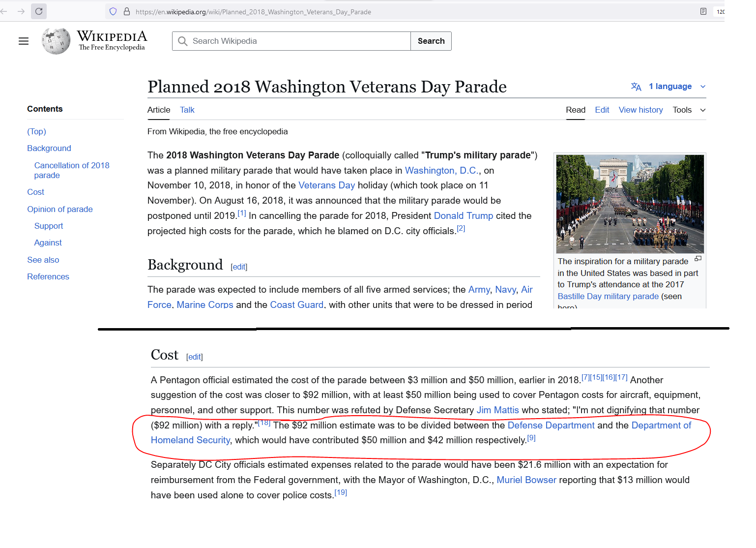Image resolution: width=756 pixels, height=548 pixels.
Task: Click the shield tracking protection icon
Action: click(x=113, y=11)
